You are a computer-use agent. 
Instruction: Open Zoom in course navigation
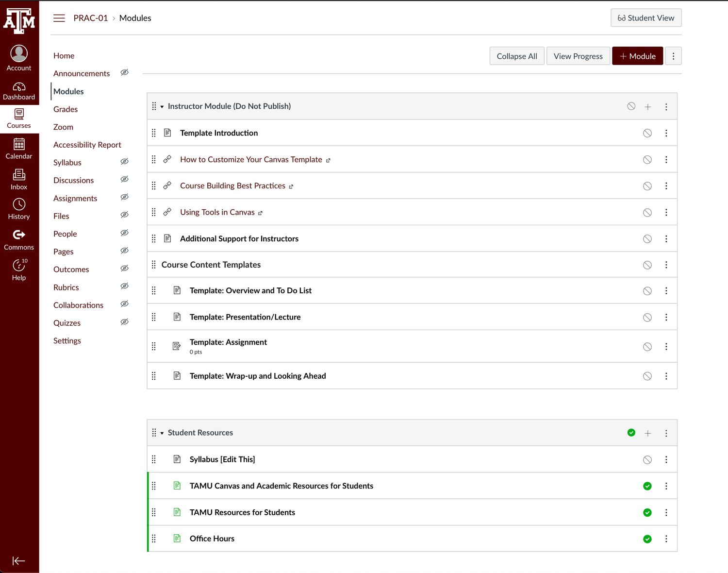tap(63, 127)
